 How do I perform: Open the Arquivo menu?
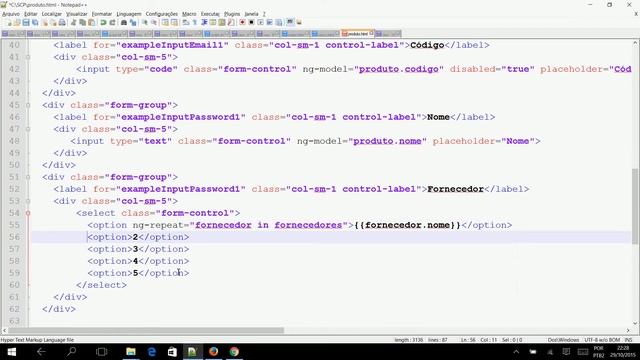(x=11, y=14)
